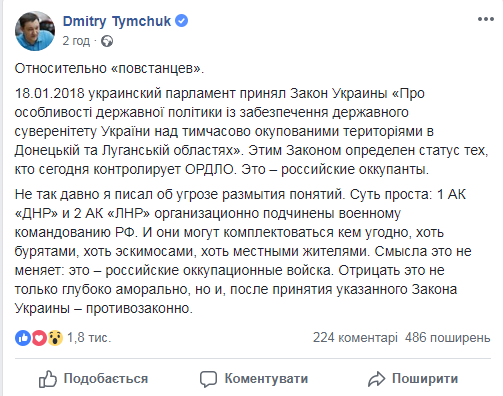Open Dmitry Tymchuk's profile picture
The width and height of the screenshot is (503, 396).
[x=35, y=31]
